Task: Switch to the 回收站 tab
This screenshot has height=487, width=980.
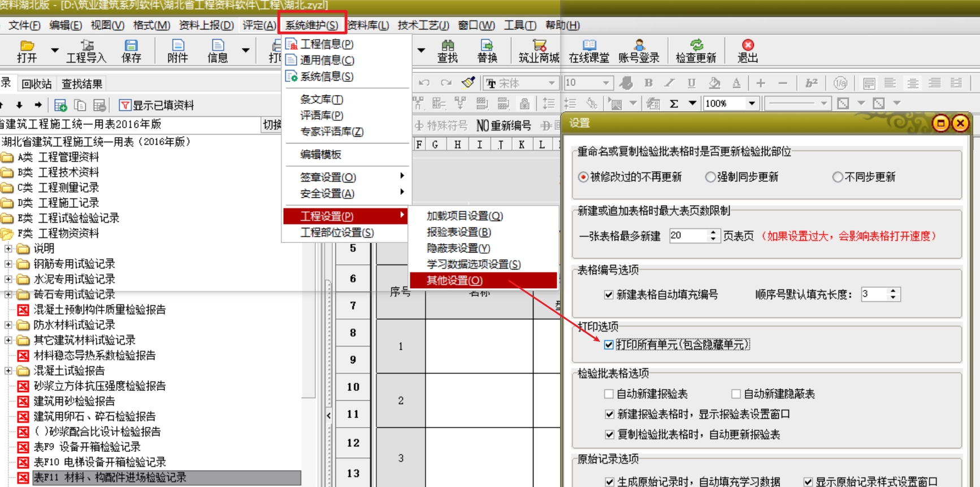Action: 37,84
